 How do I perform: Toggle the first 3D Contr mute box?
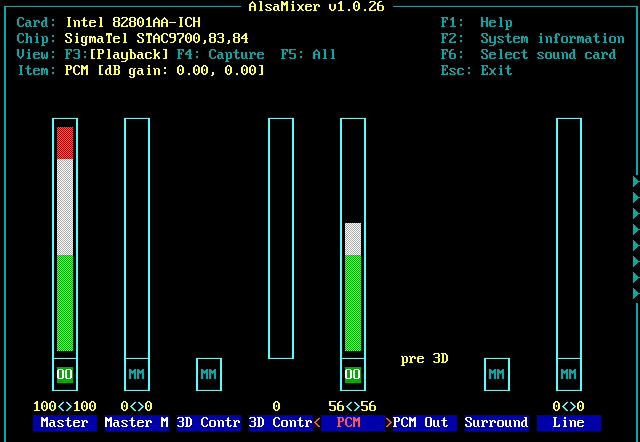click(x=209, y=374)
